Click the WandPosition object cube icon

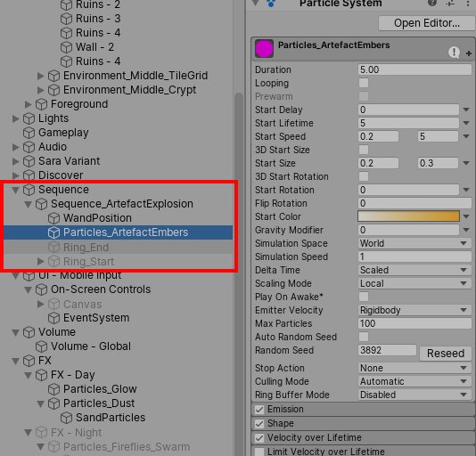(x=53, y=218)
